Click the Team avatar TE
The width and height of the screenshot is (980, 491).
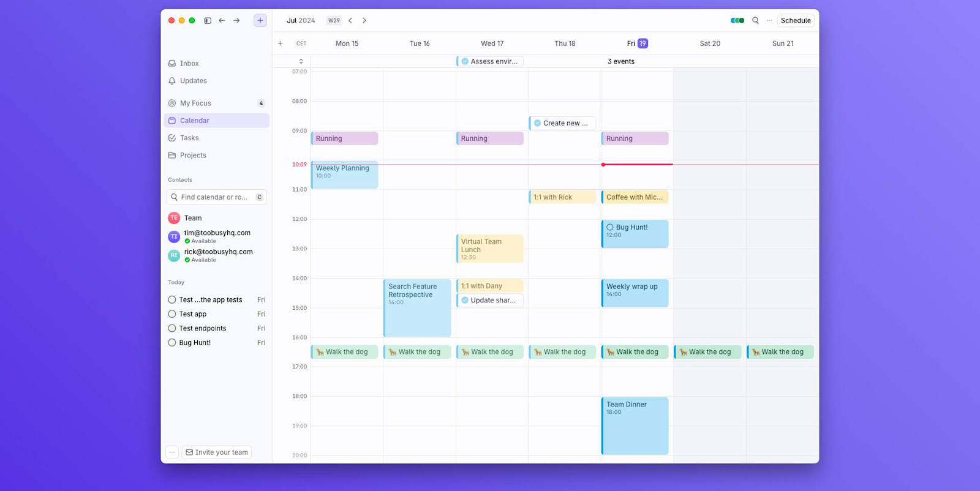[x=174, y=218]
